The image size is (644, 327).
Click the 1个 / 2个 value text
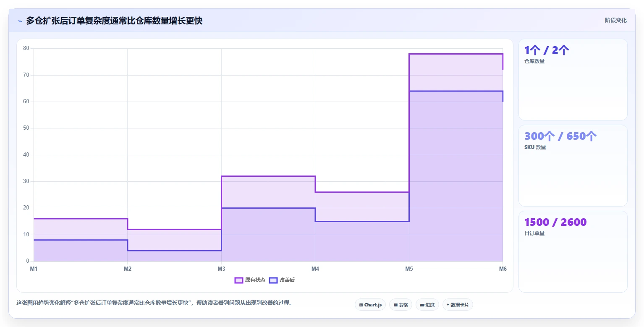click(547, 50)
